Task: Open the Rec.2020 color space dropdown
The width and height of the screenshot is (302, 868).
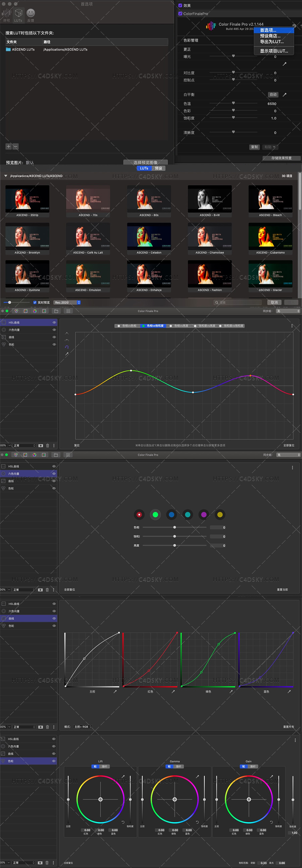Action: point(67,302)
